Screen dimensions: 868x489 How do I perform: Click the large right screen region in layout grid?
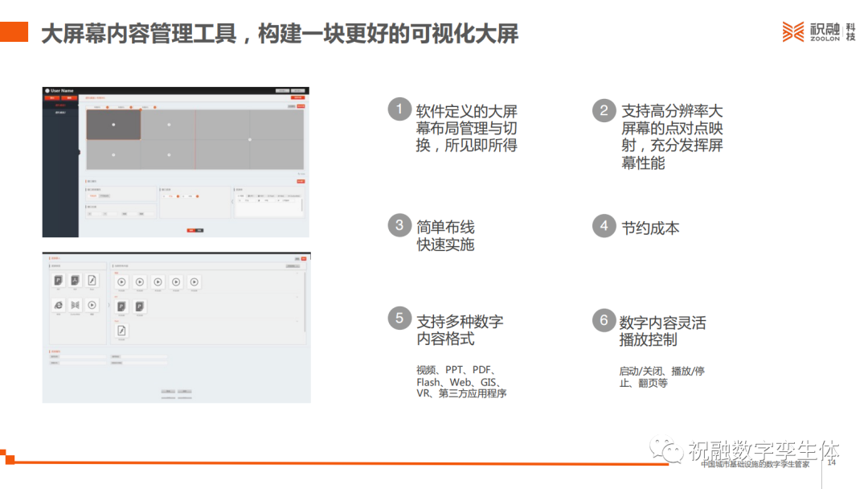pyautogui.click(x=250, y=140)
